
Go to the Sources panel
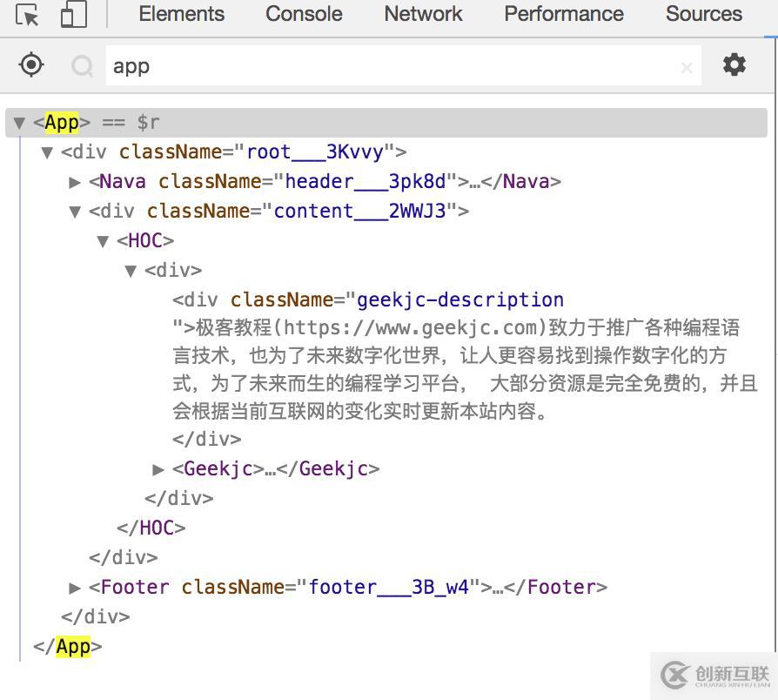tap(703, 14)
